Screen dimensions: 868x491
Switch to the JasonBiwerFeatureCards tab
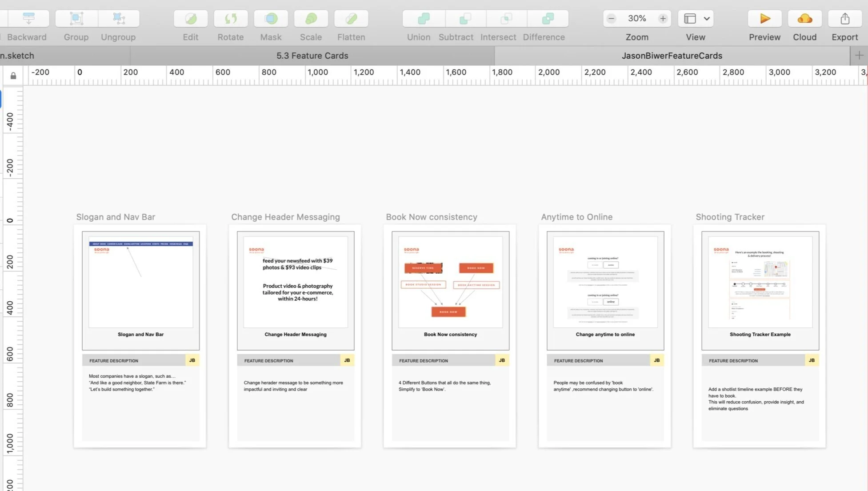[672, 56]
